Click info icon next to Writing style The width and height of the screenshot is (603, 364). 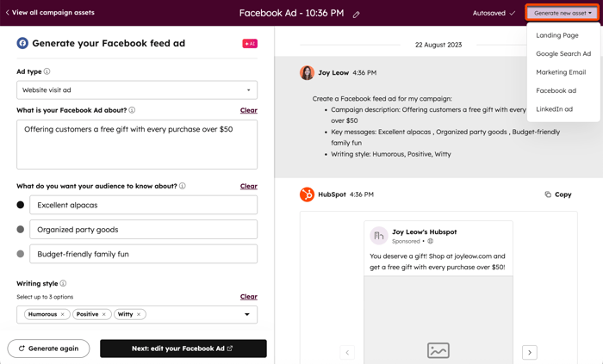(x=63, y=283)
